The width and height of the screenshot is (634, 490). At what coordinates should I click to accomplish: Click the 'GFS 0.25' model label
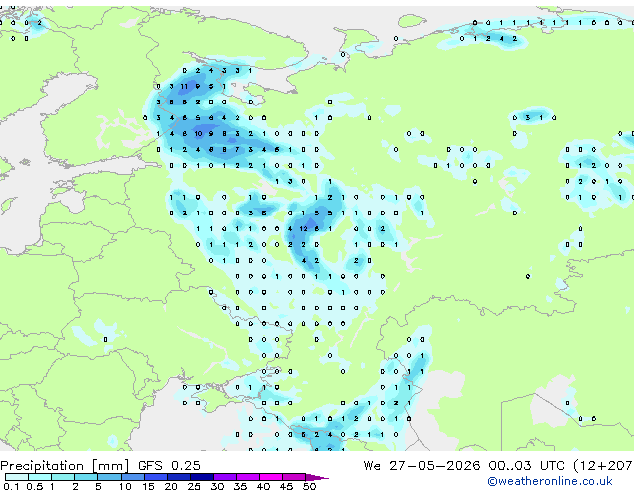click(169, 466)
